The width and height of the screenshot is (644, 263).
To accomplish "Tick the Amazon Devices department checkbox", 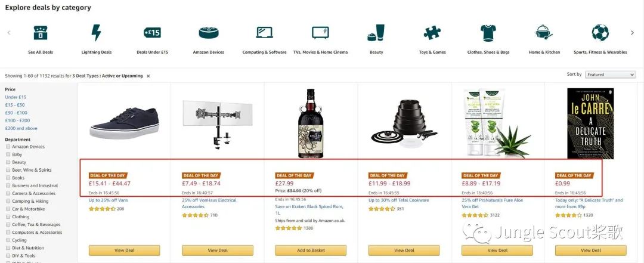I will [x=8, y=147].
